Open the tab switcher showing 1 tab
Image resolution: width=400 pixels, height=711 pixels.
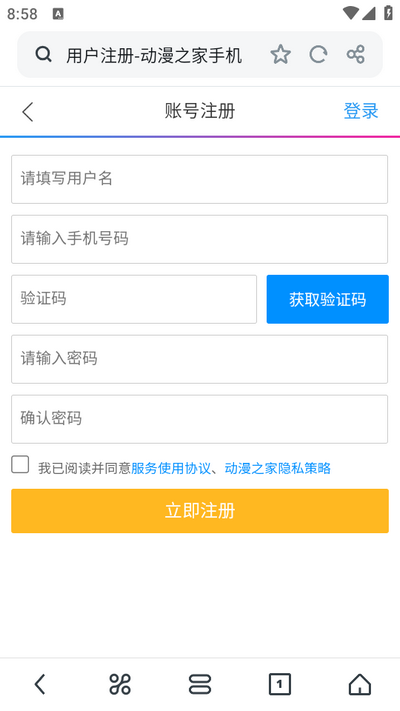point(280,684)
